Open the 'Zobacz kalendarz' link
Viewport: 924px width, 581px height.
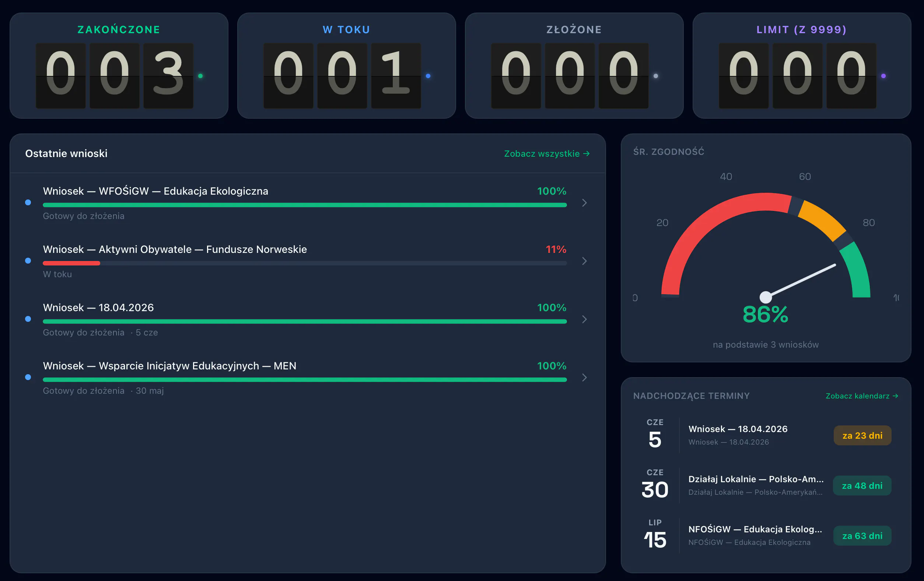click(862, 396)
